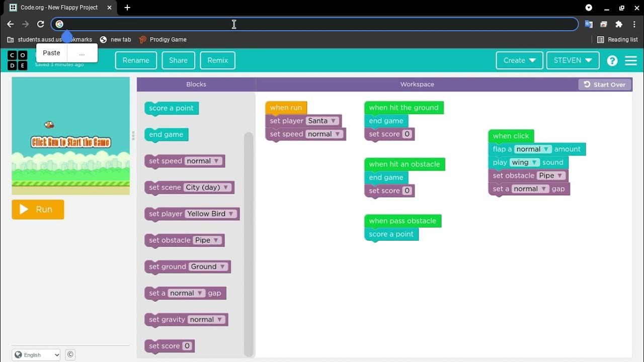Open toolbox set speed normal dropdown
This screenshot has width=644, height=362.
203,161
